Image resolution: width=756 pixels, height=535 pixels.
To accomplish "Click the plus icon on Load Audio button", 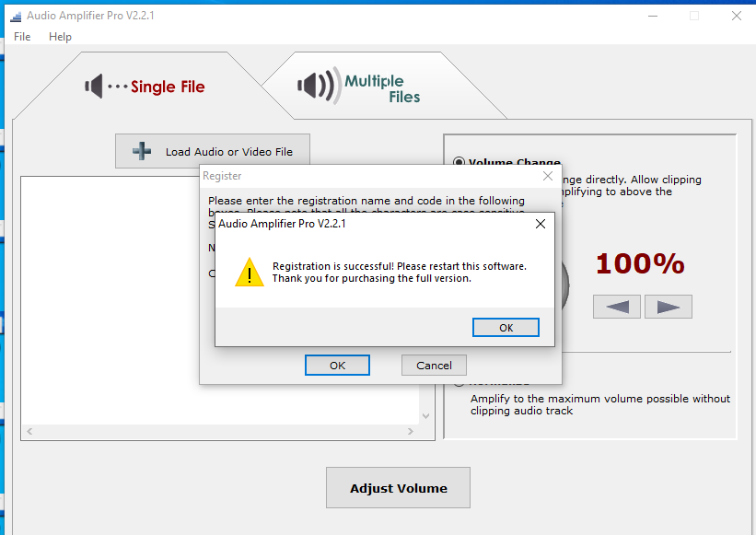I will tap(140, 150).
